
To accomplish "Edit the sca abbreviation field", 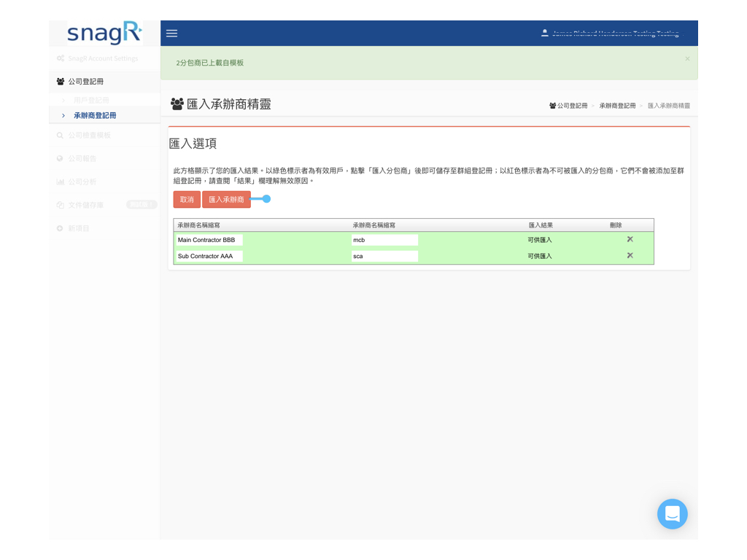I will click(x=384, y=256).
